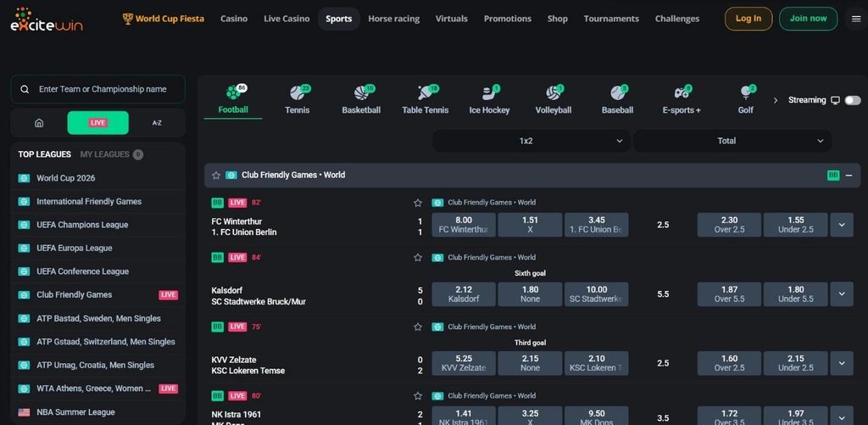
Task: Collapse the Club Friendly Games section
Action: [x=849, y=175]
